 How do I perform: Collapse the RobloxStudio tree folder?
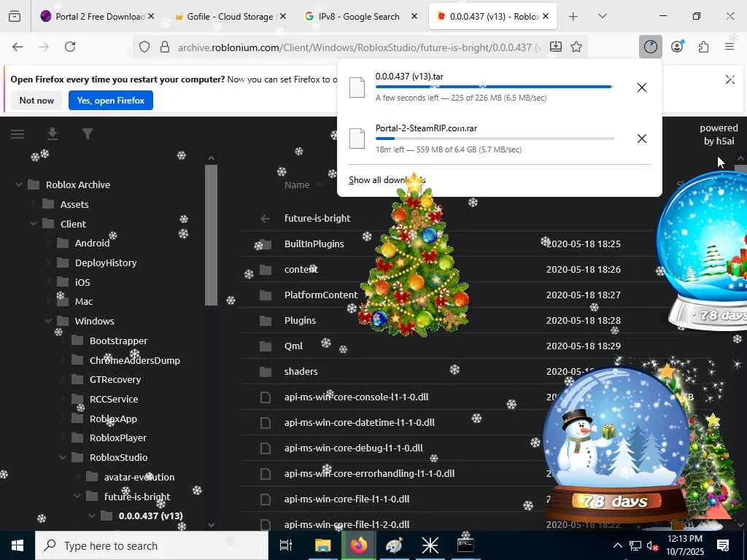(63, 457)
